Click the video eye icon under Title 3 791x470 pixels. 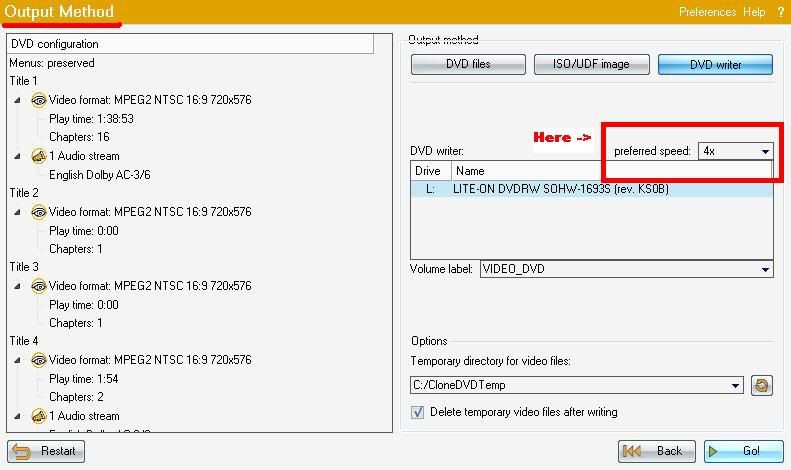39,286
